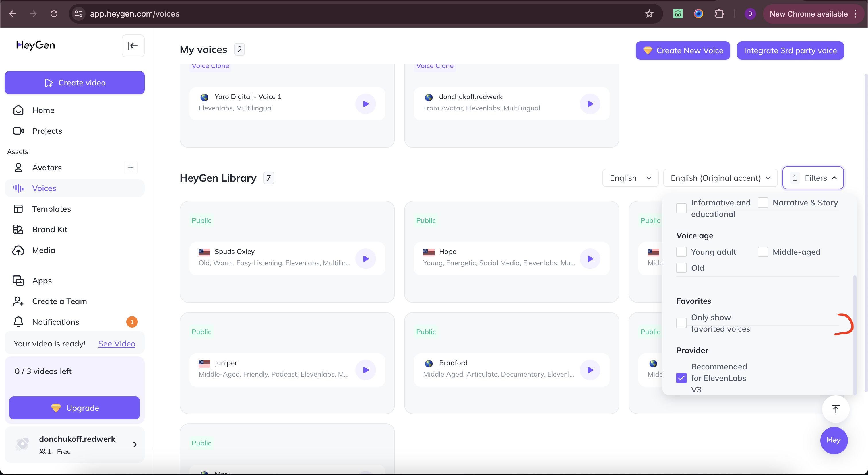Click the plus icon next to Avatars

tap(131, 167)
